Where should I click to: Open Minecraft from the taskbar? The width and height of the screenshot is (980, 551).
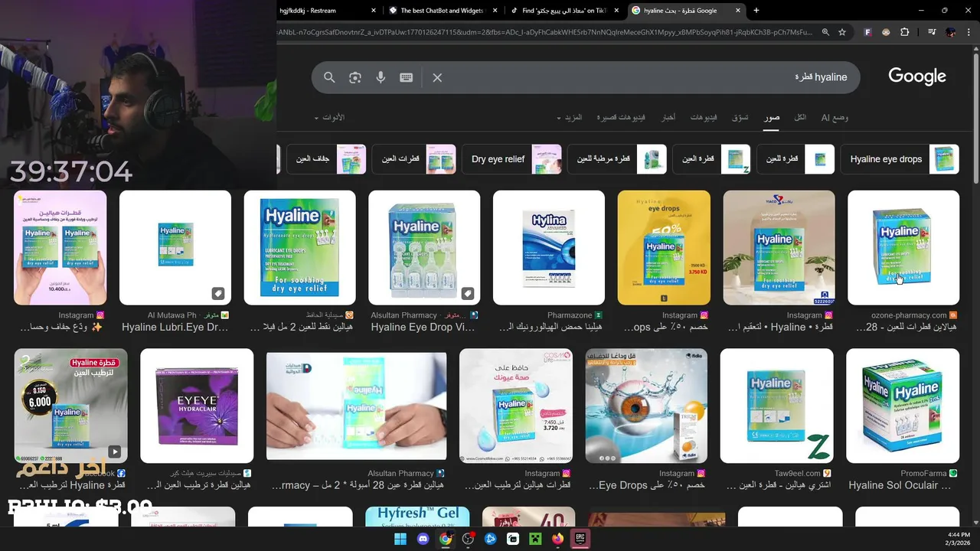536,539
